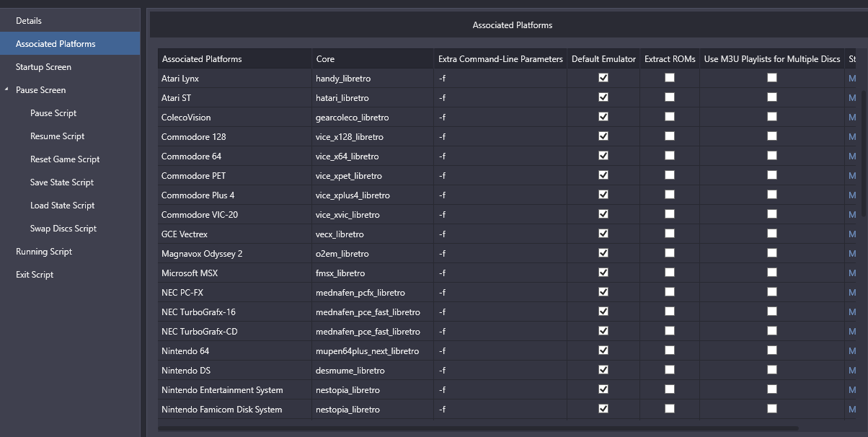This screenshot has height=437, width=868.
Task: Select the Commodore VIC-20 platform cell
Action: point(235,214)
